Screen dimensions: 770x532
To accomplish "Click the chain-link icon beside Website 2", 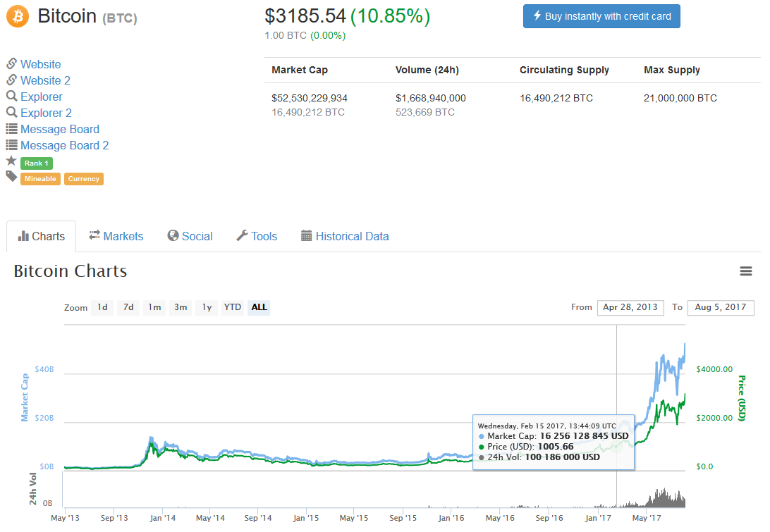I will (12, 80).
